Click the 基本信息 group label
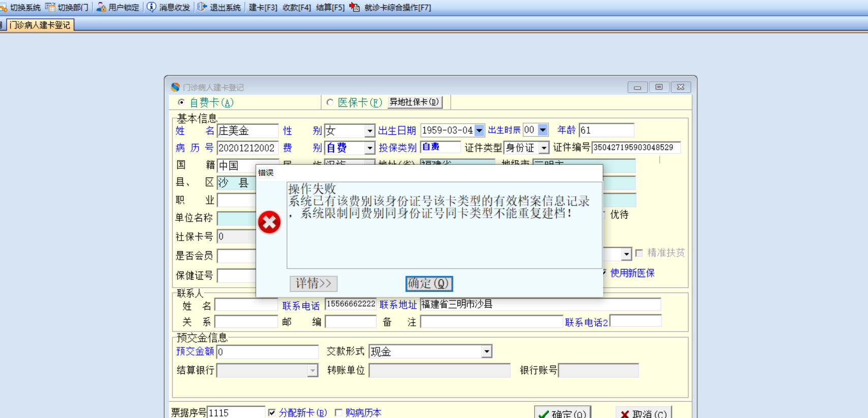 click(197, 118)
